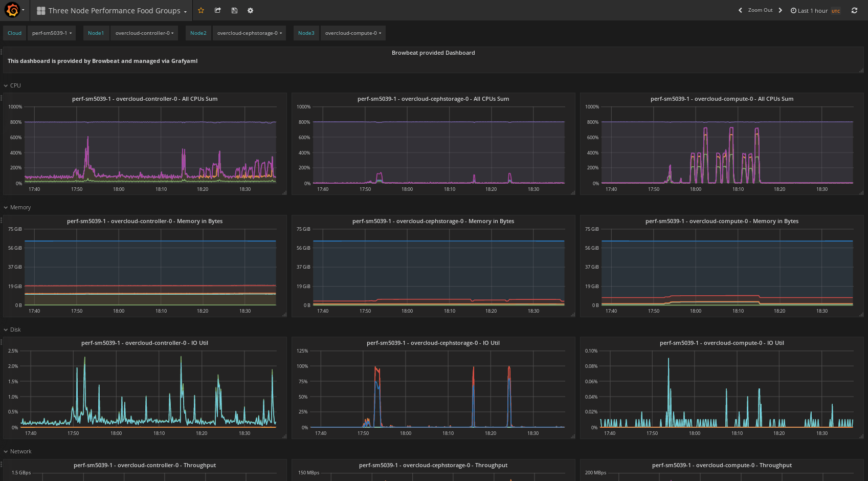This screenshot has width=868, height=481.
Task: Shift time range forward with right arrow
Action: [x=780, y=10]
